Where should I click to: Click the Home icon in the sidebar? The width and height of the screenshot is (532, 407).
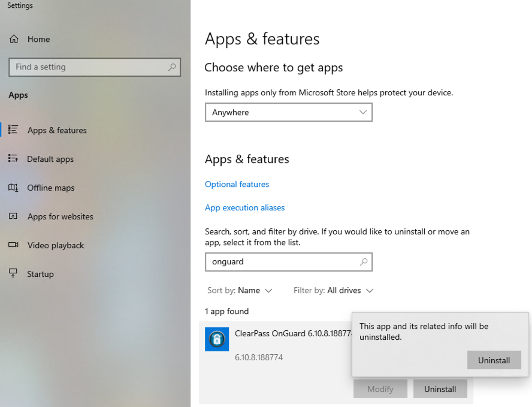click(x=13, y=39)
